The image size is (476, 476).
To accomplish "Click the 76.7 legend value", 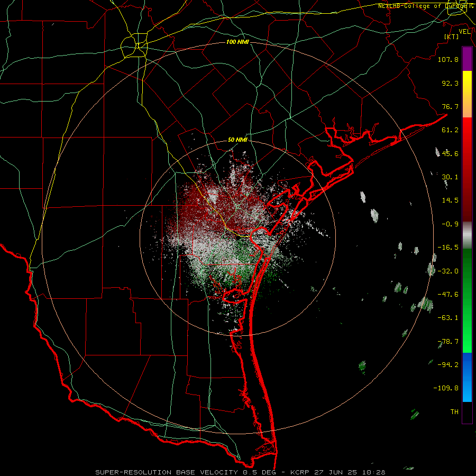I will 450,106.
